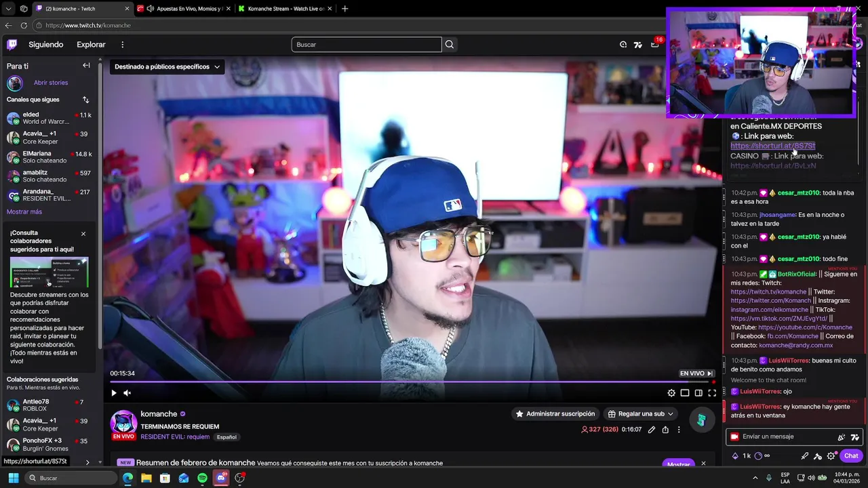Click the jhosangame username in chat
The height and width of the screenshot is (488, 868).
point(777,215)
